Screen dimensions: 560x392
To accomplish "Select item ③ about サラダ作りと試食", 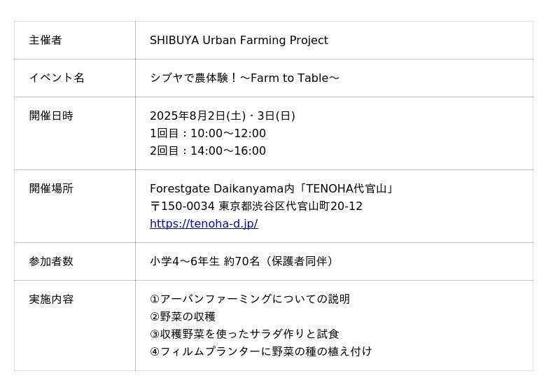I will [244, 334].
